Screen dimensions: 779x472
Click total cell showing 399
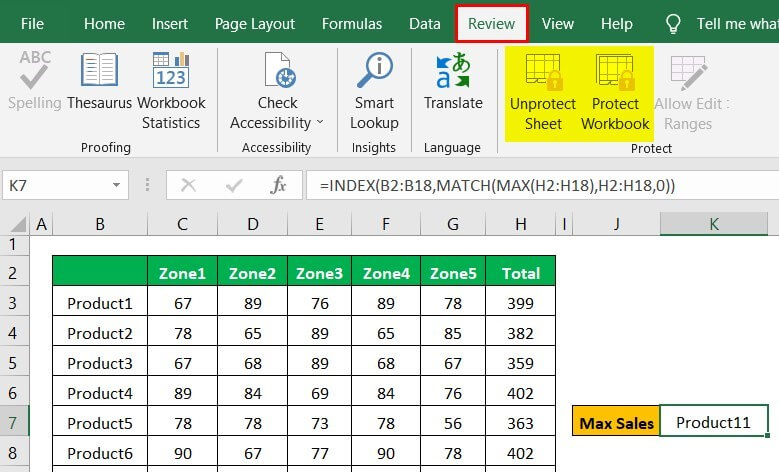coord(520,302)
